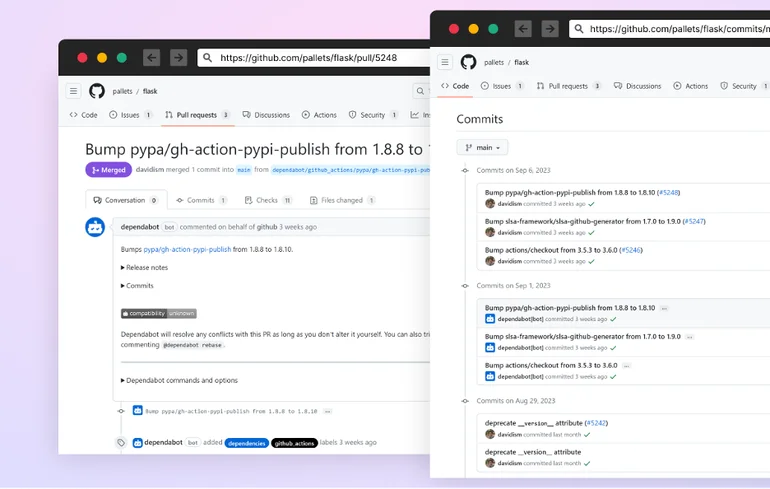The image size is (770, 489).
Task: Click the search icon button in the pull request header
Action: click(422, 91)
